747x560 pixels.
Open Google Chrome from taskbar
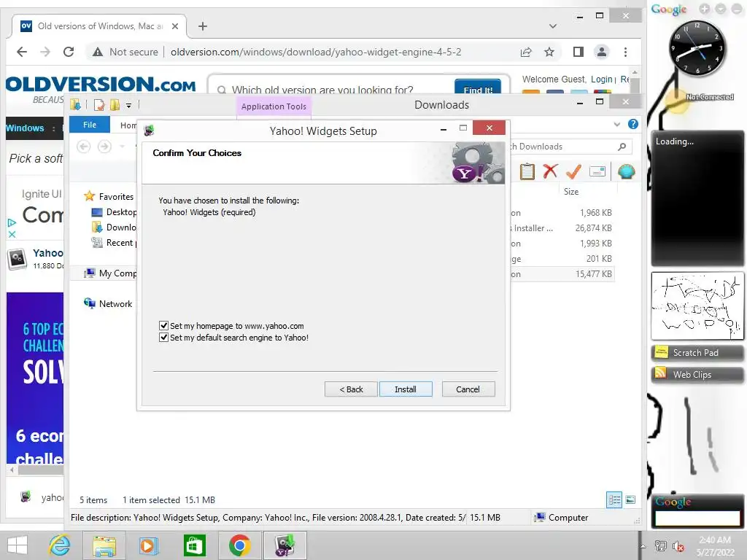pos(239,545)
